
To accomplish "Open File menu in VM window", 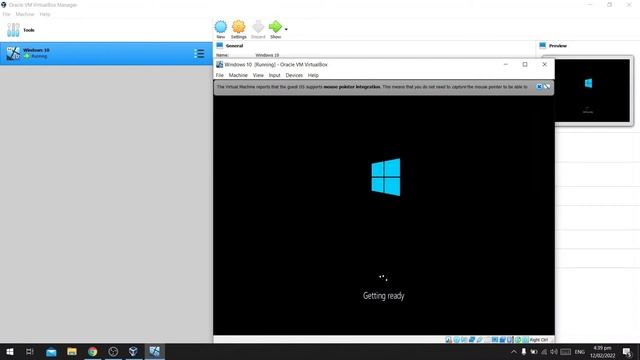I will (220, 75).
